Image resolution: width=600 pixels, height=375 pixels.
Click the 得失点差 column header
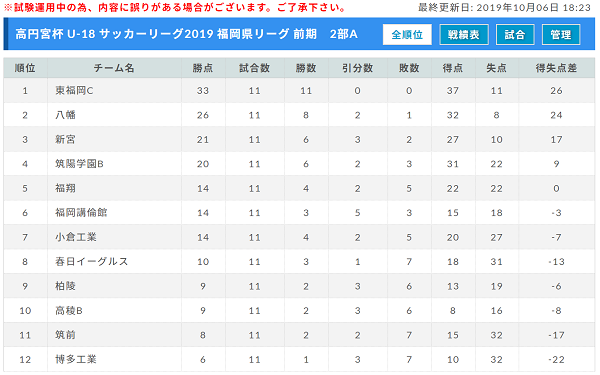pyautogui.click(x=556, y=68)
